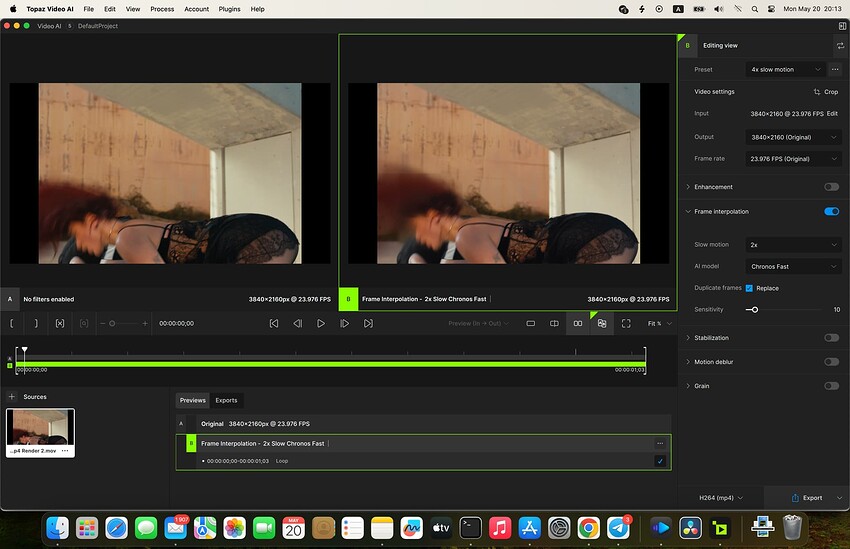Set the in point with left bracket icon
The height and width of the screenshot is (549, 850).
coord(12,324)
